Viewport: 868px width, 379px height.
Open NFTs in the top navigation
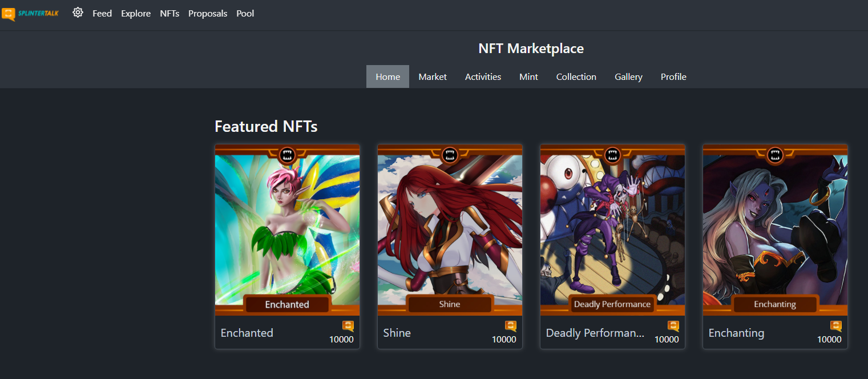(169, 13)
